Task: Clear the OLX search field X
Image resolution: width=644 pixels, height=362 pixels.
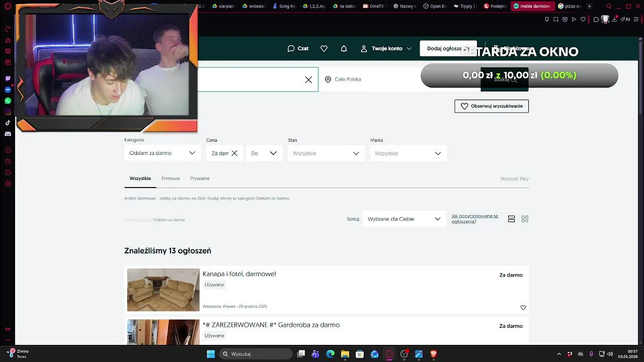Action: 308,79
